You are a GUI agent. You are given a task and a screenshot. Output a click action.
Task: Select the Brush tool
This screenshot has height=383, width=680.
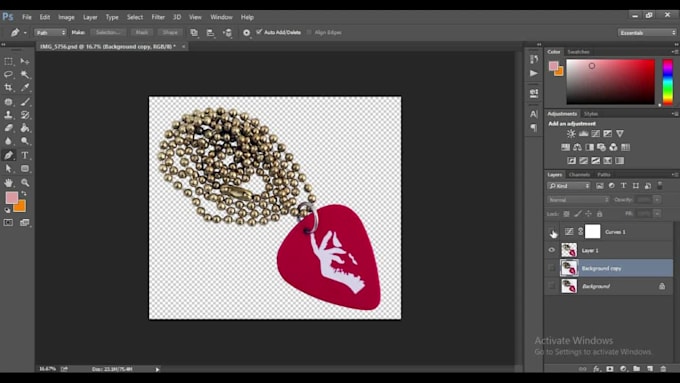pos(25,102)
